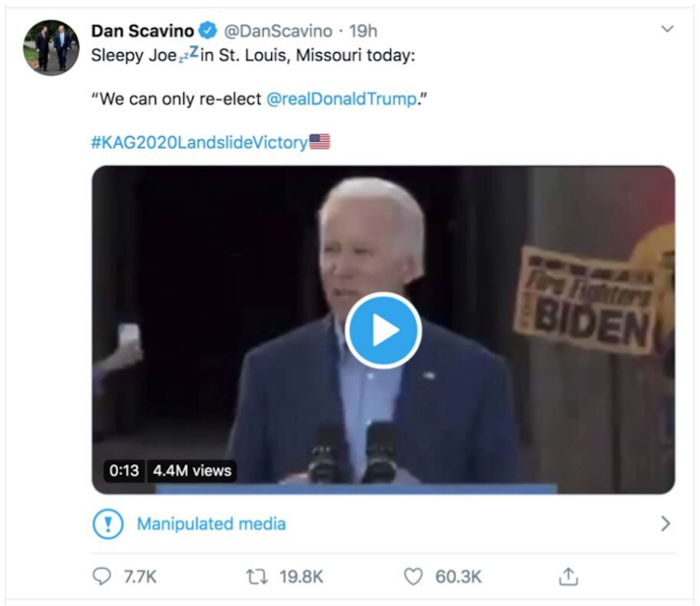Play the embedded tweet video
Viewport: 700px width, 606px height.
pyautogui.click(x=383, y=330)
